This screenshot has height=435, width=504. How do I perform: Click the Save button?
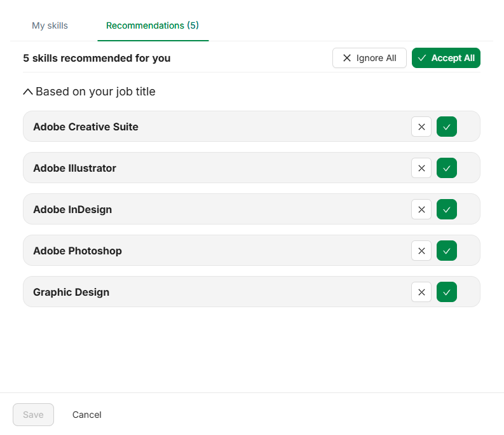click(34, 415)
